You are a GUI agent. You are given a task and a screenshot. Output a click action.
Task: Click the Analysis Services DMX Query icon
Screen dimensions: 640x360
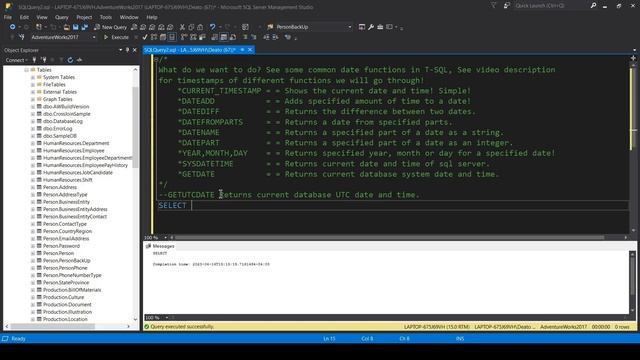[x=152, y=27]
